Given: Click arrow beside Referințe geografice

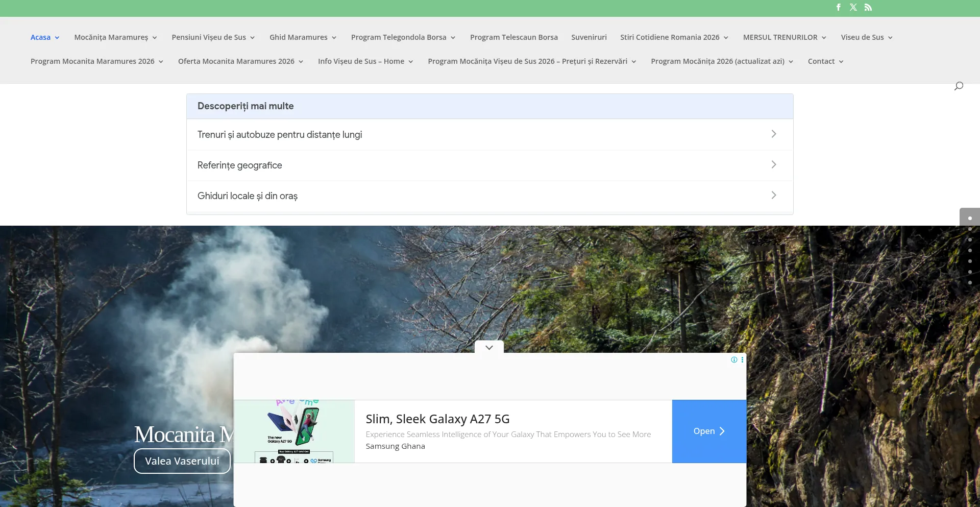Looking at the screenshot, I should (774, 164).
